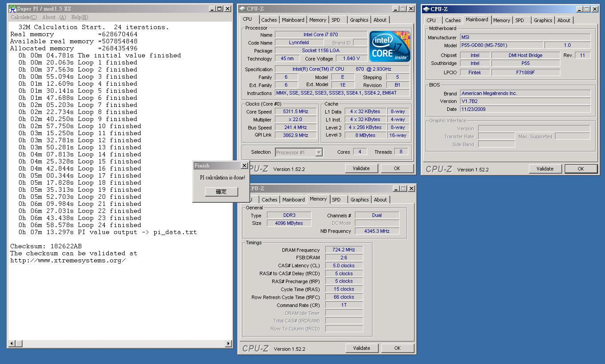Click the BIOS Date 11/23/2009 field
The height and width of the screenshot is (364, 605).
(525, 109)
